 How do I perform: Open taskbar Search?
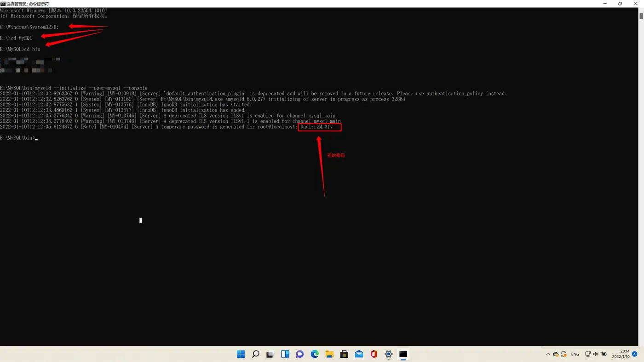click(x=256, y=354)
